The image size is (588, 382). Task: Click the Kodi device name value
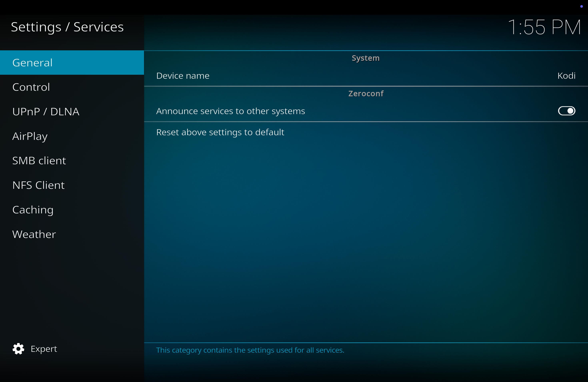click(x=566, y=76)
